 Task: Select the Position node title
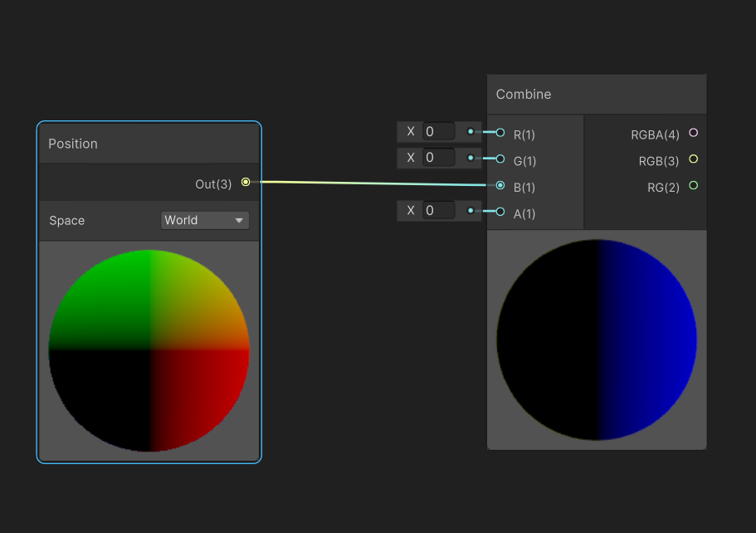click(x=73, y=144)
